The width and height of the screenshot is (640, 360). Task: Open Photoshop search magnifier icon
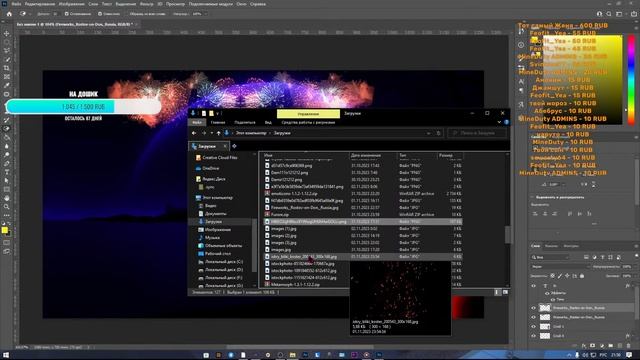(x=609, y=13)
